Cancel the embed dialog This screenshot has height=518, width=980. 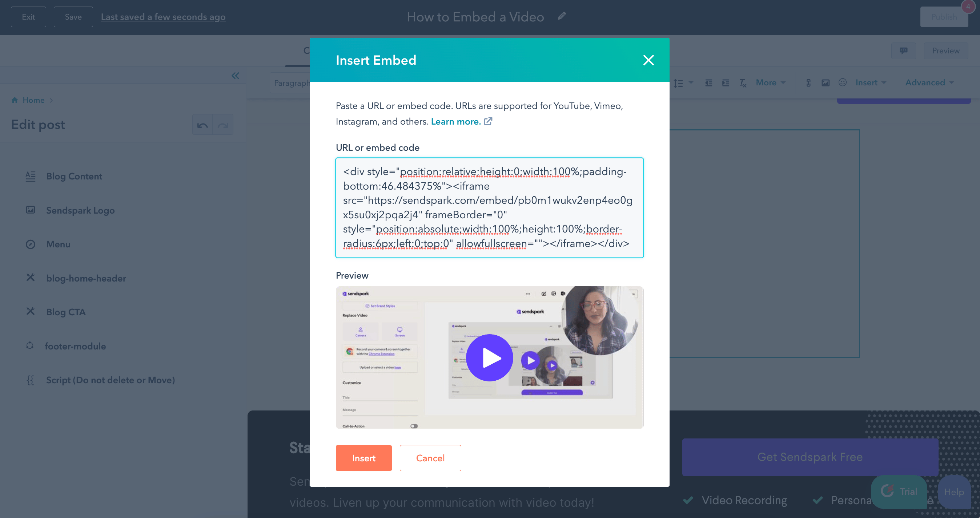point(430,458)
